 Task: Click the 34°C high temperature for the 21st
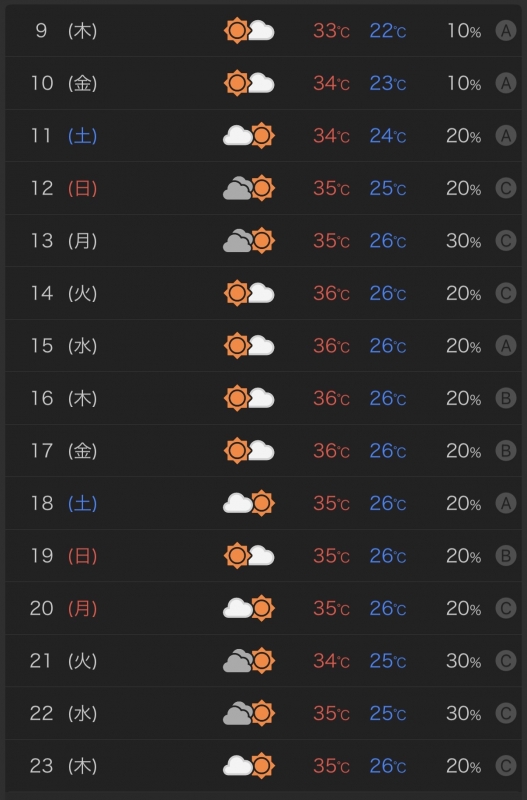click(x=332, y=661)
